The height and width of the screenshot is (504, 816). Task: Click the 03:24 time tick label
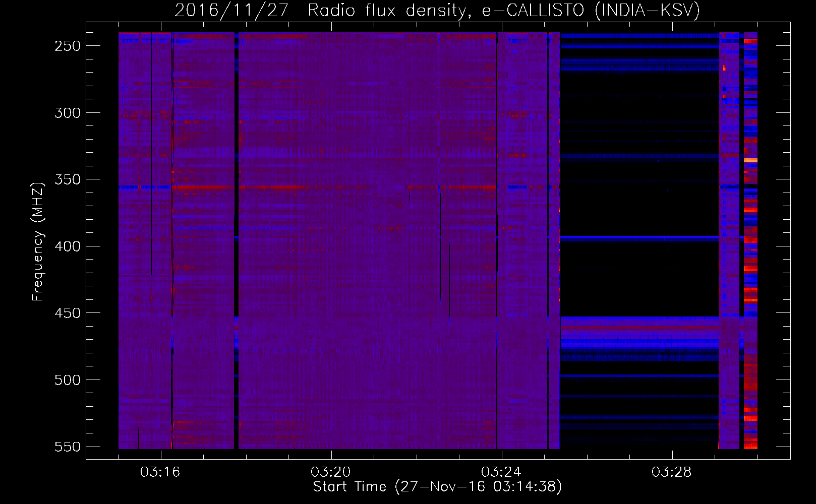501,472
